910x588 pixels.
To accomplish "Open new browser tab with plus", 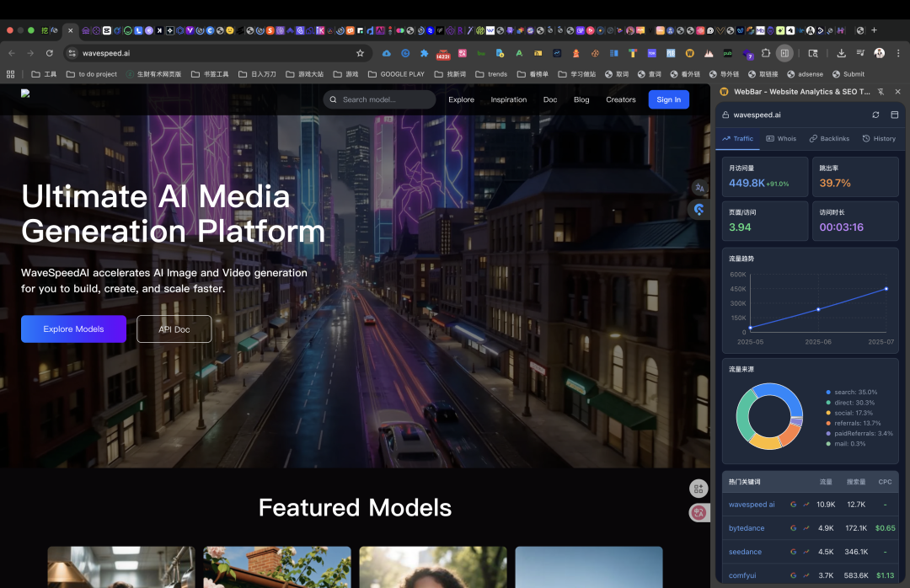I will click(x=874, y=30).
